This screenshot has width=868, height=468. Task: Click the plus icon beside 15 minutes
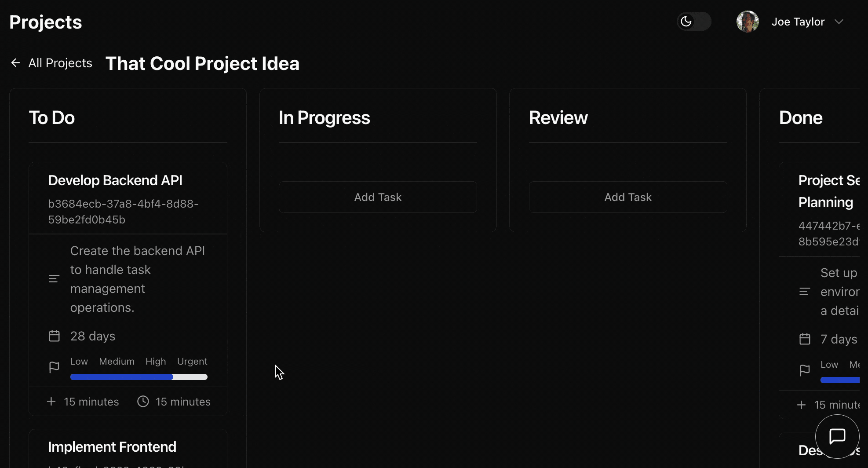[x=51, y=401]
